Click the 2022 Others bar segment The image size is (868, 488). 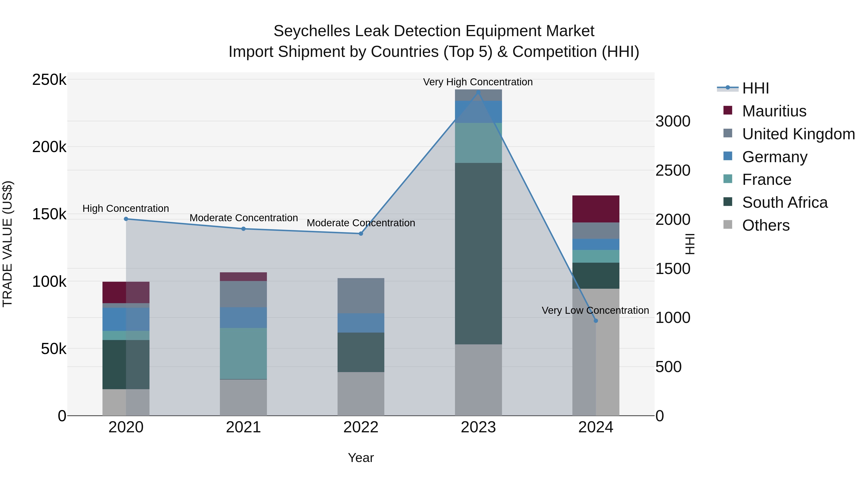[x=361, y=394]
